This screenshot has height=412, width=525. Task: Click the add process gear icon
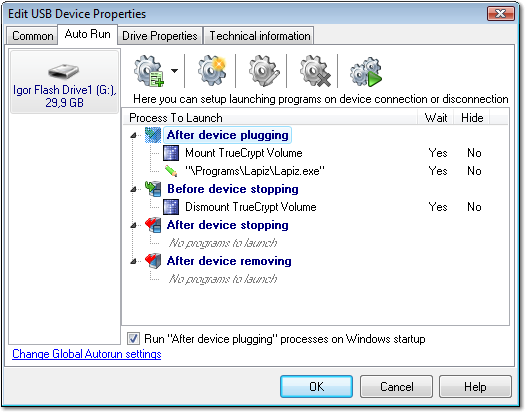pyautogui.click(x=149, y=71)
